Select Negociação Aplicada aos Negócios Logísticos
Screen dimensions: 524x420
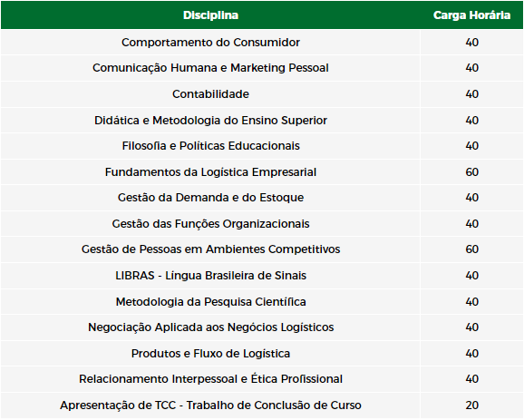point(210,327)
